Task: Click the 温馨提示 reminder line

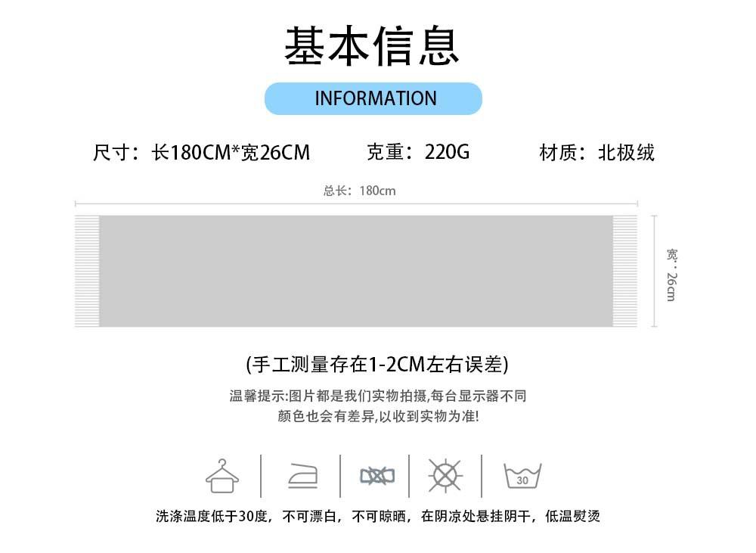Action: tap(377, 396)
